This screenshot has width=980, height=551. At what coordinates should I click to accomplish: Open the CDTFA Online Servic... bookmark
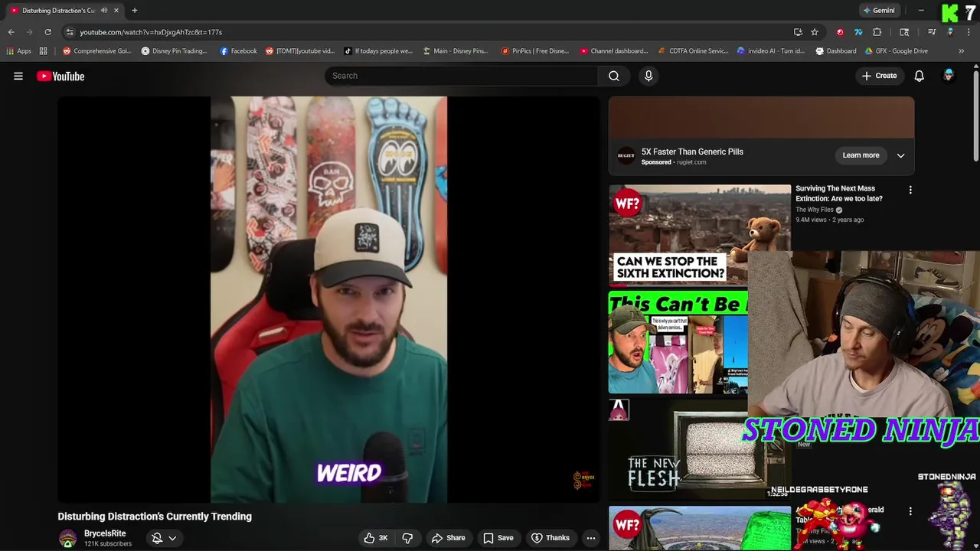(694, 51)
